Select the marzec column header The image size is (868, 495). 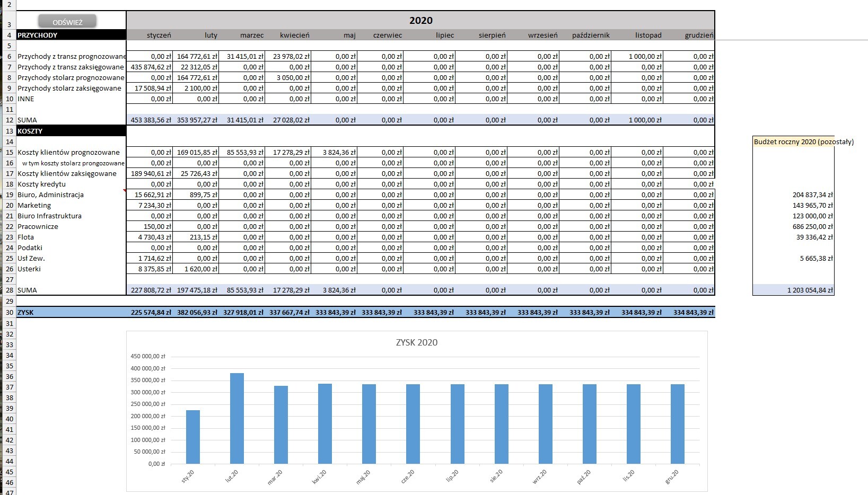pos(242,35)
